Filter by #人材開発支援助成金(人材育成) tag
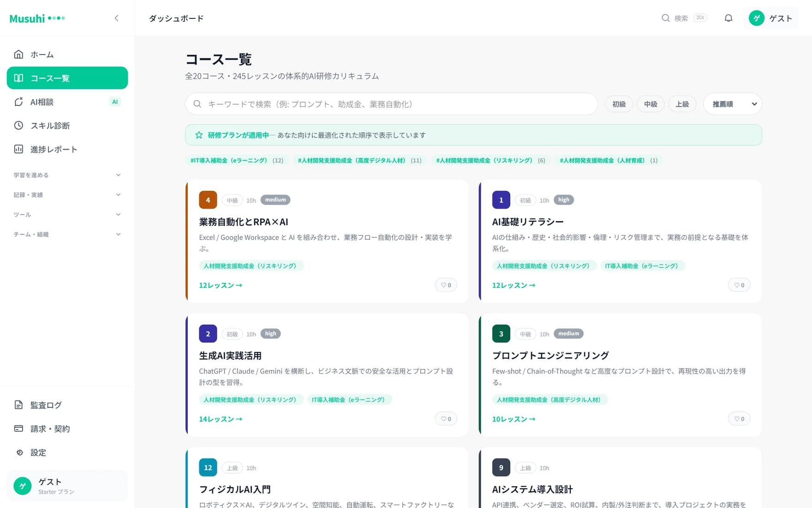The height and width of the screenshot is (508, 812). (x=609, y=160)
